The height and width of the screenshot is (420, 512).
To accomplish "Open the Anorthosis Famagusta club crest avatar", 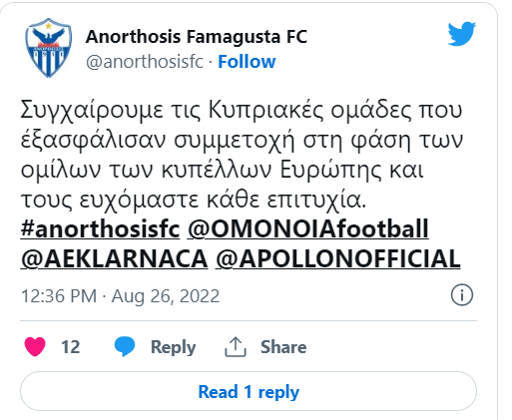I will [x=49, y=48].
